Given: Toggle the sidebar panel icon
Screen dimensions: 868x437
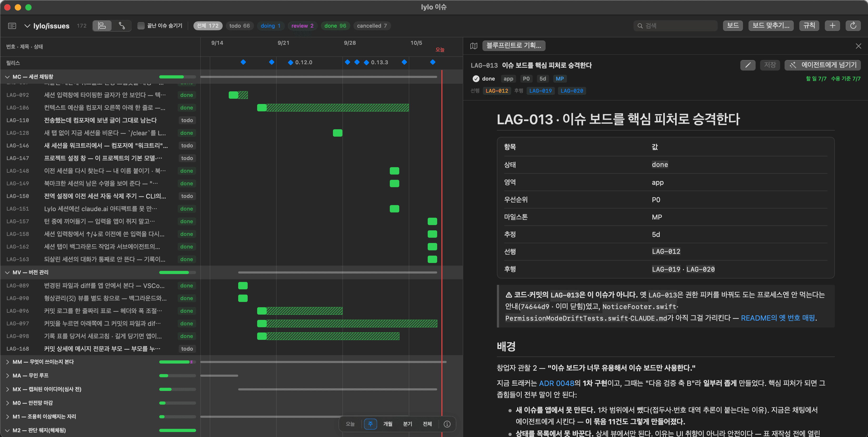Looking at the screenshot, I should [12, 26].
